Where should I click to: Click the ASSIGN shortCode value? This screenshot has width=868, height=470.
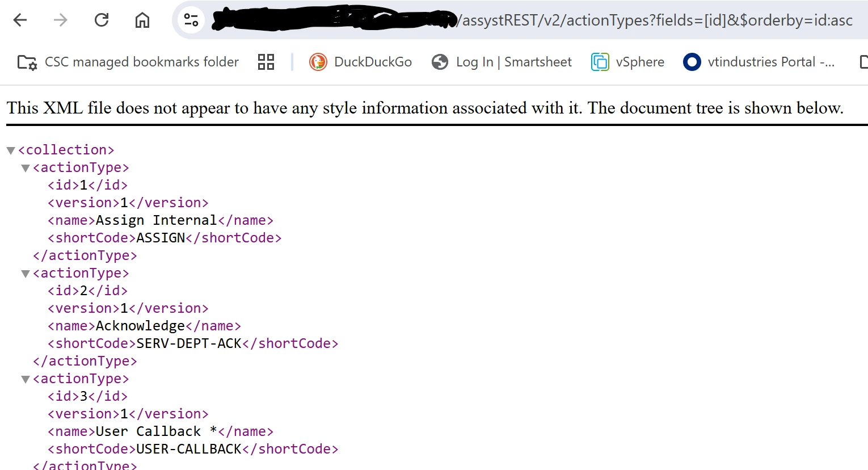[161, 238]
